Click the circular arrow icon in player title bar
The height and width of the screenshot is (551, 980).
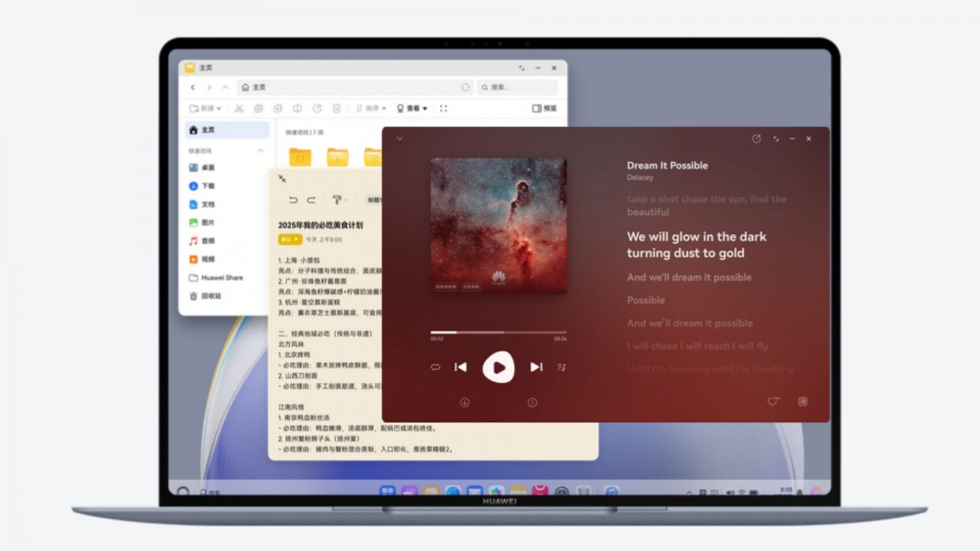[756, 139]
